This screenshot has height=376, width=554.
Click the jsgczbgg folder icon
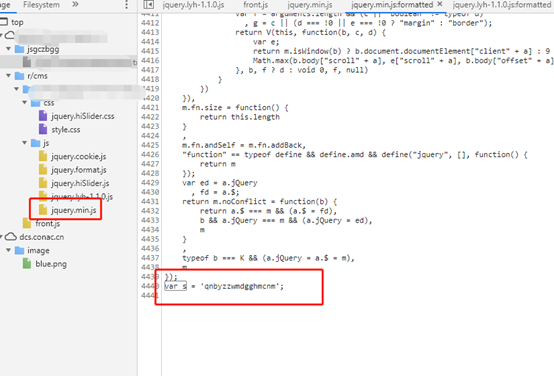pyautogui.click(x=19, y=49)
